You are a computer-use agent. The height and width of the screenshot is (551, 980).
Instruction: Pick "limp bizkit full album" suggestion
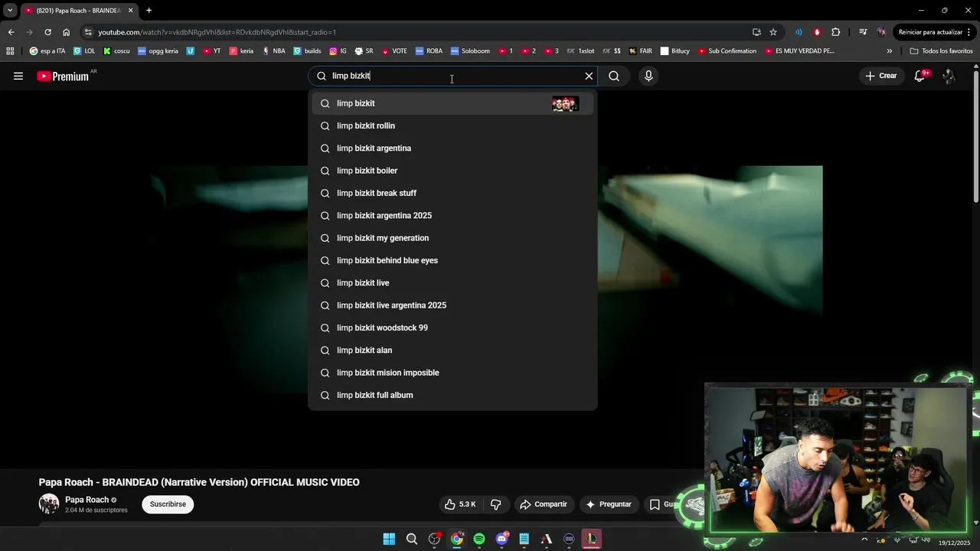tap(452, 395)
